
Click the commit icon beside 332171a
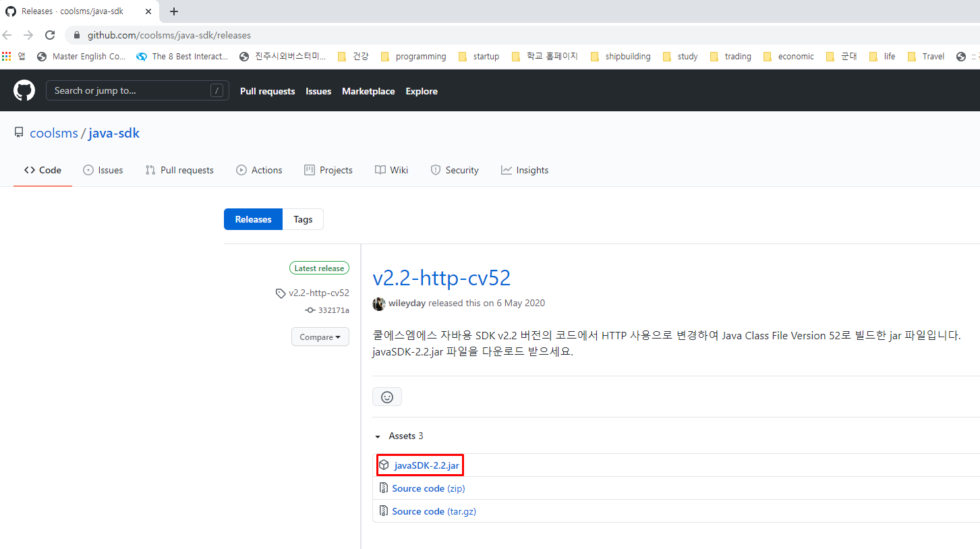pos(310,310)
